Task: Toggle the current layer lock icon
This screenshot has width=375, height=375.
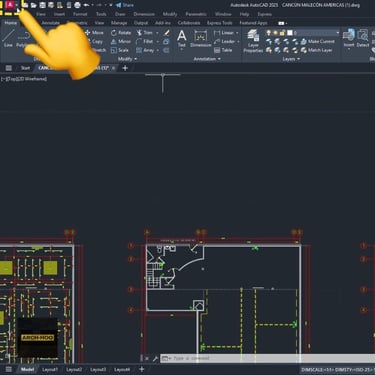Action: 283,33
